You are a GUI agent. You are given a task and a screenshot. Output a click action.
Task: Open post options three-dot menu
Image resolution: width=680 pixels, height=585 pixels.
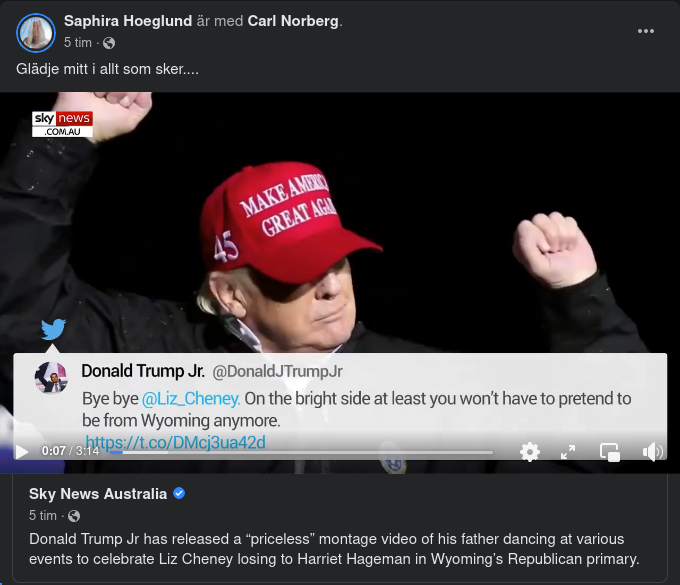pos(647,31)
